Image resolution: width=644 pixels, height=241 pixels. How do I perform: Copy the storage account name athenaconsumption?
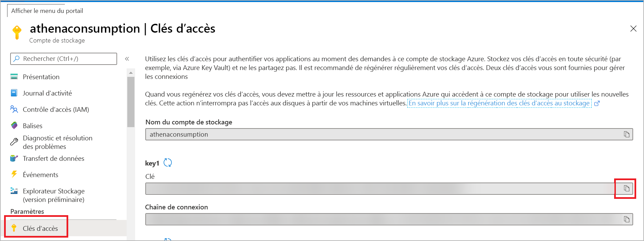click(x=626, y=134)
